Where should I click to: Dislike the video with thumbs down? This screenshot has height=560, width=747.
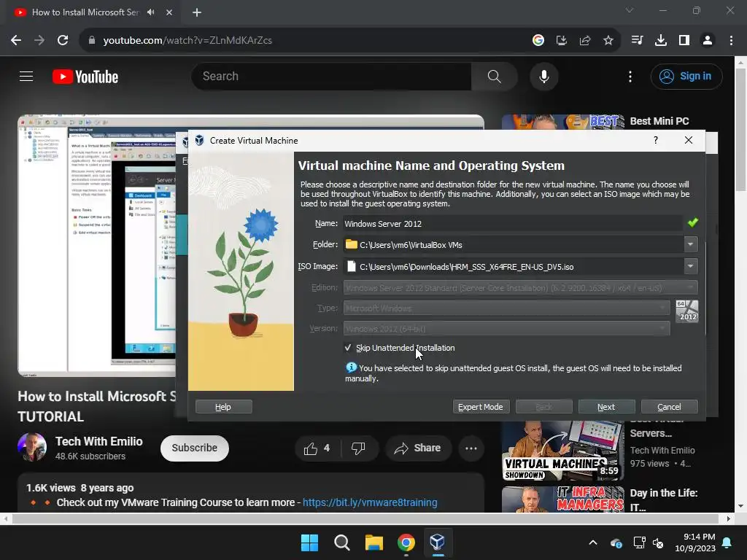(x=358, y=448)
